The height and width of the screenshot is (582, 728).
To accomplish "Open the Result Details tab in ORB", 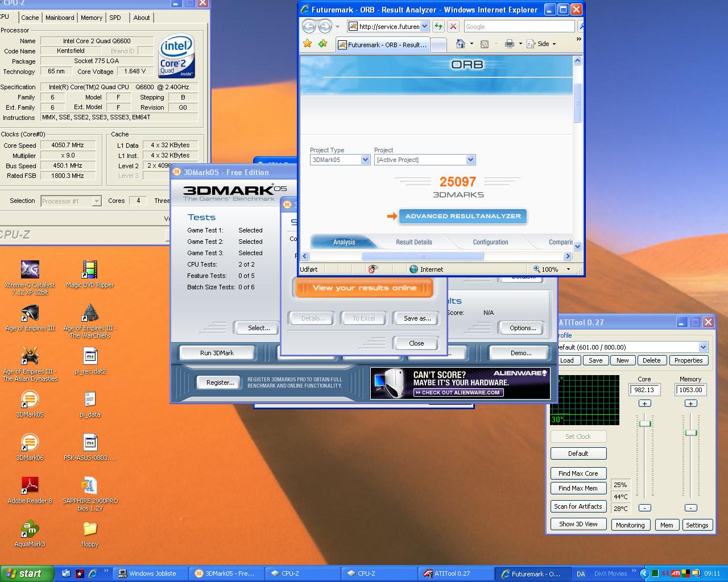I will [414, 242].
